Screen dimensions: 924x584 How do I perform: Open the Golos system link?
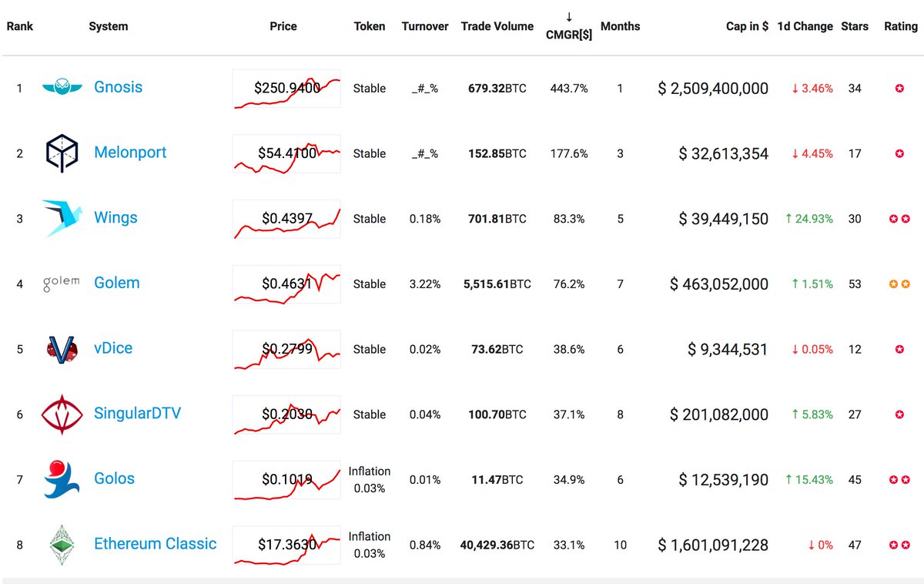pos(114,478)
